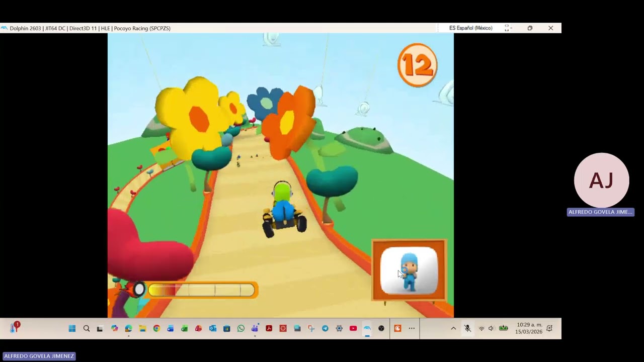Close the Dolphin Pocoyo Racing window
Viewport: 644px width, 362px height.
tap(551, 28)
